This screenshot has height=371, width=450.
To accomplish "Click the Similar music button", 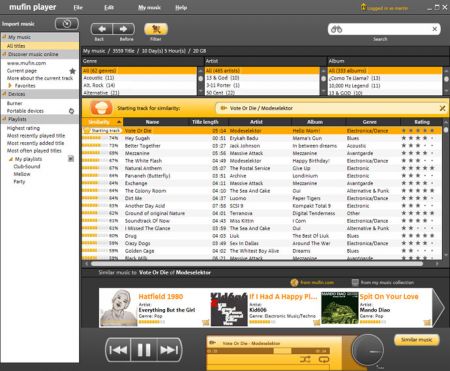I will (417, 340).
